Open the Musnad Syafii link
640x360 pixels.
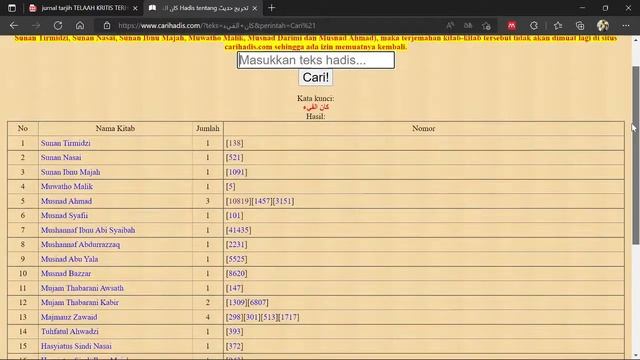point(64,216)
